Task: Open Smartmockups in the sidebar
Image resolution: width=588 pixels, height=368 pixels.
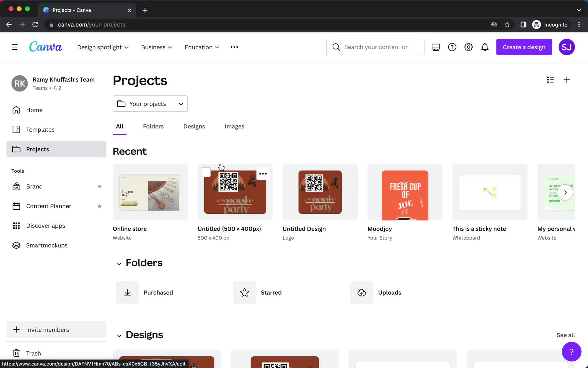Action: point(56,245)
